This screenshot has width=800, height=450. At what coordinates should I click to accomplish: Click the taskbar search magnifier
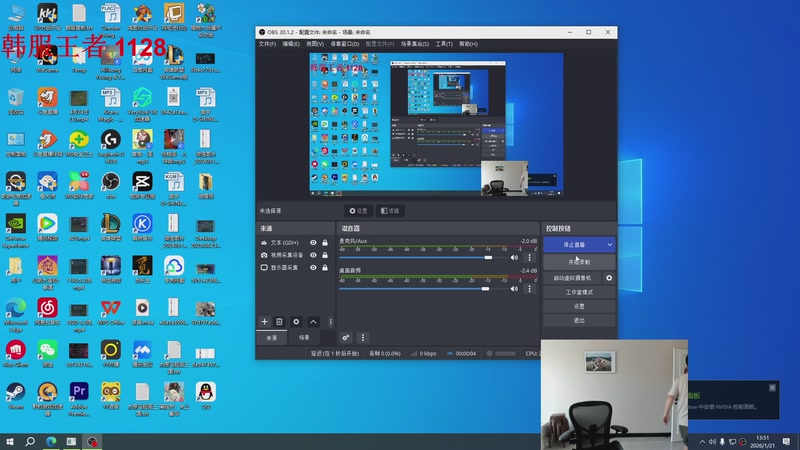pos(30,441)
